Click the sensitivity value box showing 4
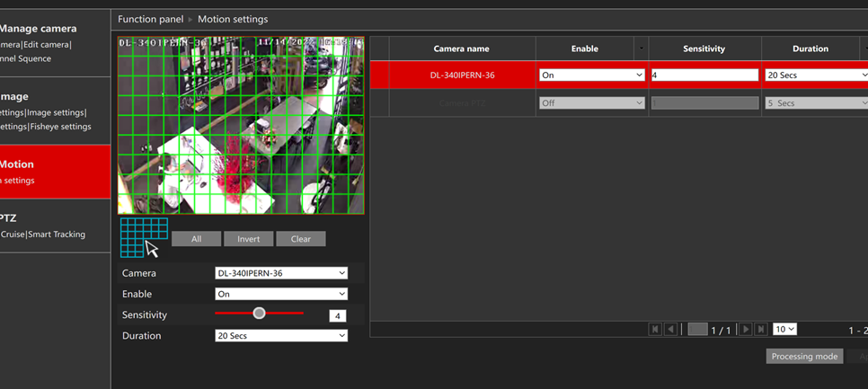This screenshot has height=389, width=868. [338, 316]
